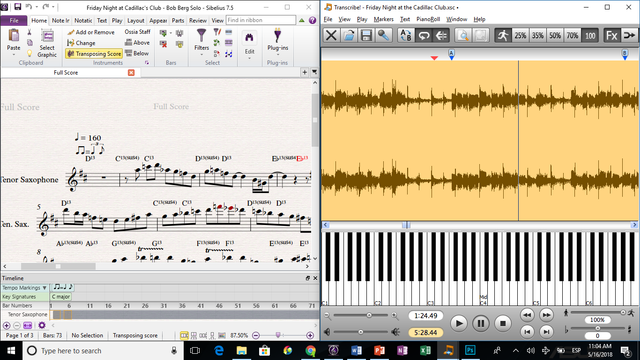Open the PianoRoll menu in Transcribe
Viewport: 640px width, 360px height.
pos(428,19)
